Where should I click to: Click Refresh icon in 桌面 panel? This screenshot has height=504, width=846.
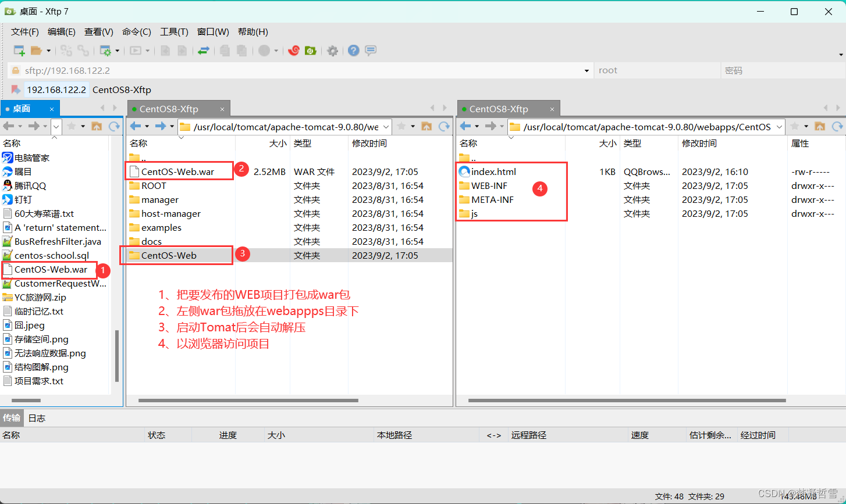pyautogui.click(x=113, y=126)
